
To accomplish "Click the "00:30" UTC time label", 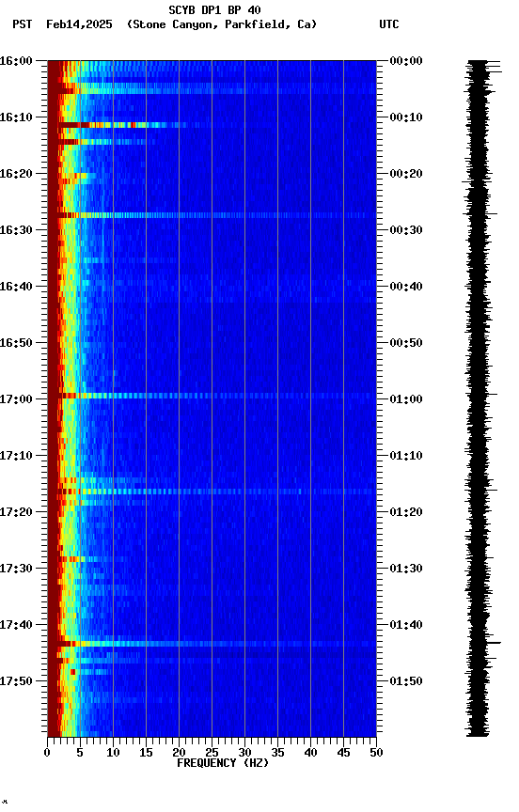I will (406, 230).
